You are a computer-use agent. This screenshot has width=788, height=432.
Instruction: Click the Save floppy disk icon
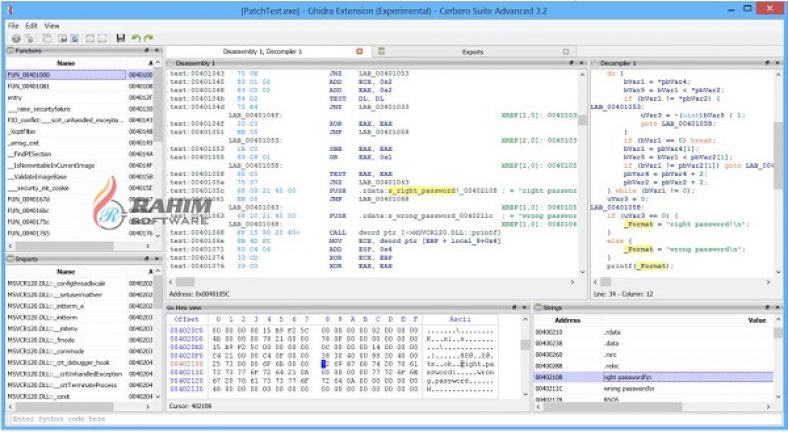120,37
